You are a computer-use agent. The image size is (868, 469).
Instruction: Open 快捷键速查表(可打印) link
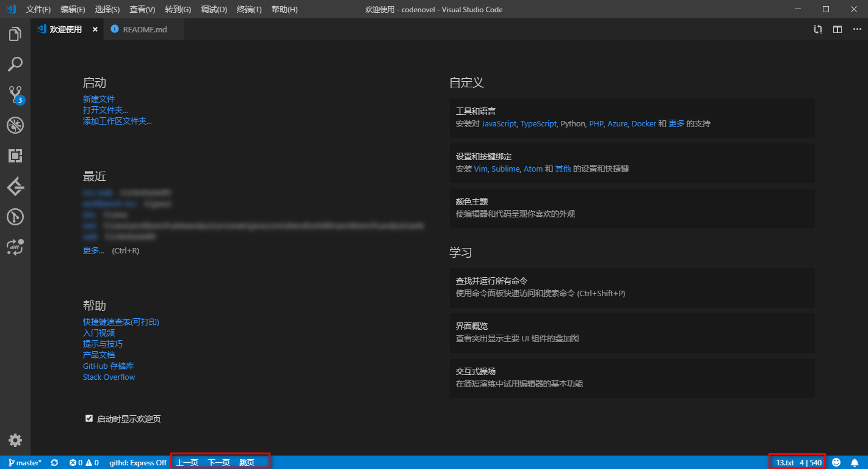[x=121, y=322]
